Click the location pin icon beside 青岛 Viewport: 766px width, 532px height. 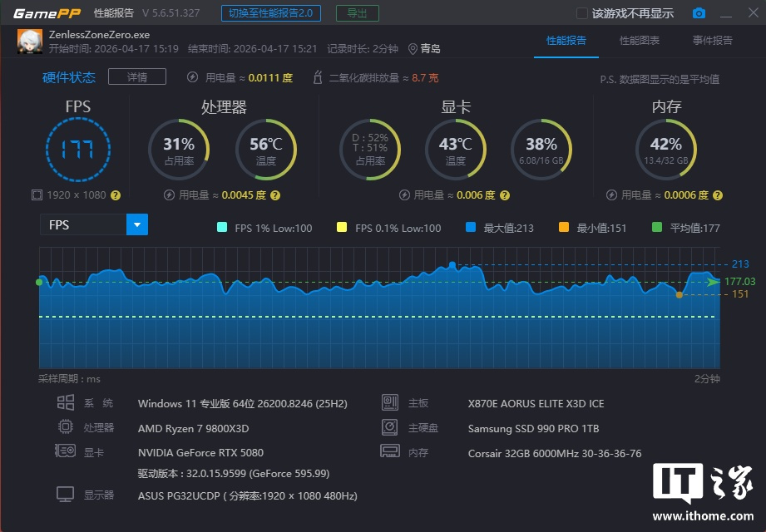pyautogui.click(x=413, y=49)
